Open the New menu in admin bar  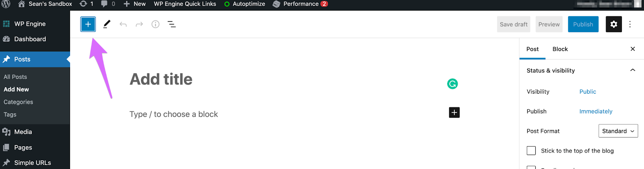(x=134, y=4)
